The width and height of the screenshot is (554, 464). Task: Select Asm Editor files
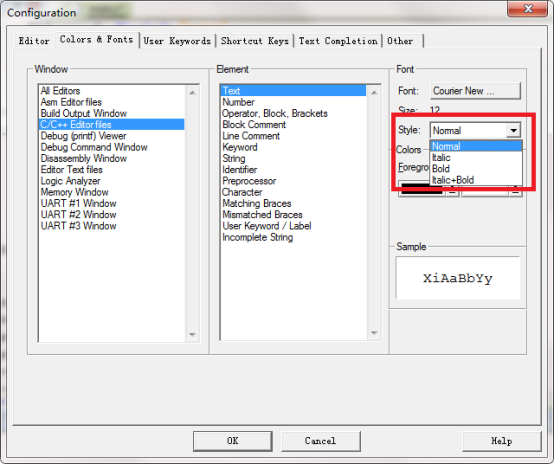[x=112, y=102]
